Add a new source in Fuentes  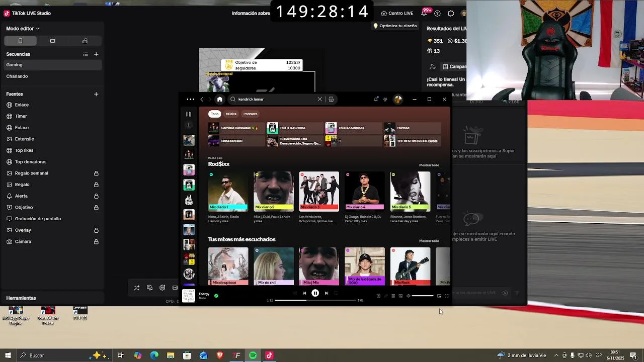(x=96, y=94)
